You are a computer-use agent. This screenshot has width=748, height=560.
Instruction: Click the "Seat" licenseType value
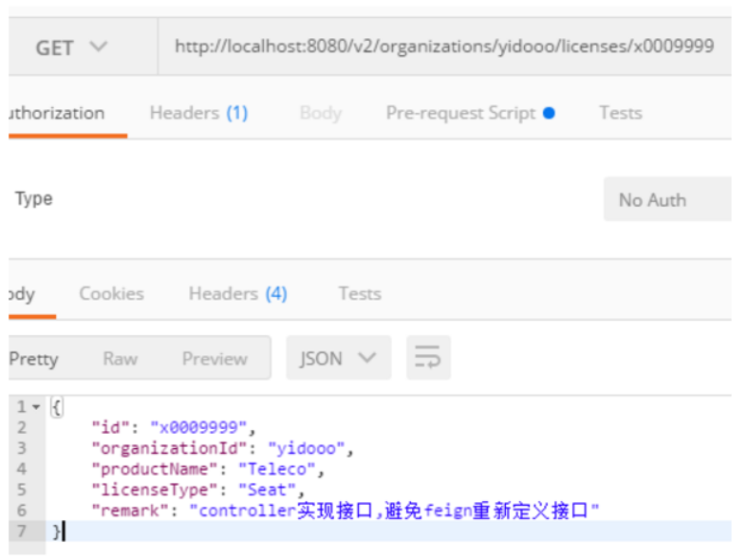tap(267, 491)
